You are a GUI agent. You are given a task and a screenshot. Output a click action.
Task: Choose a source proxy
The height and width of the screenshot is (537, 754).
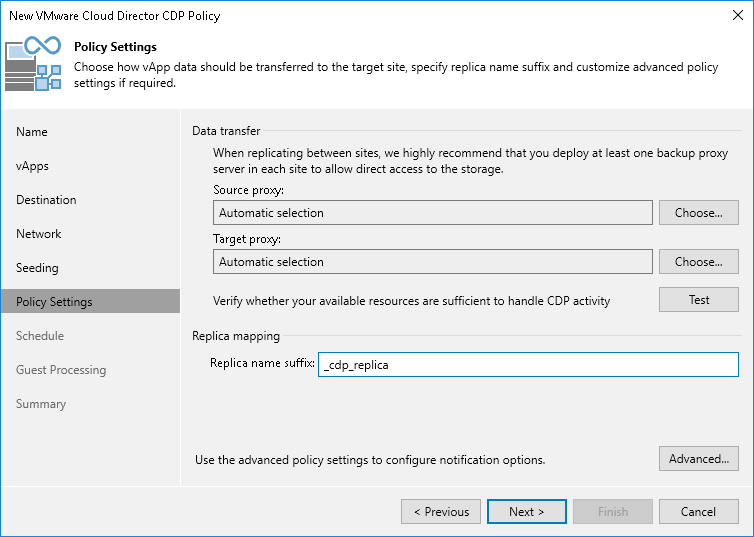(699, 212)
